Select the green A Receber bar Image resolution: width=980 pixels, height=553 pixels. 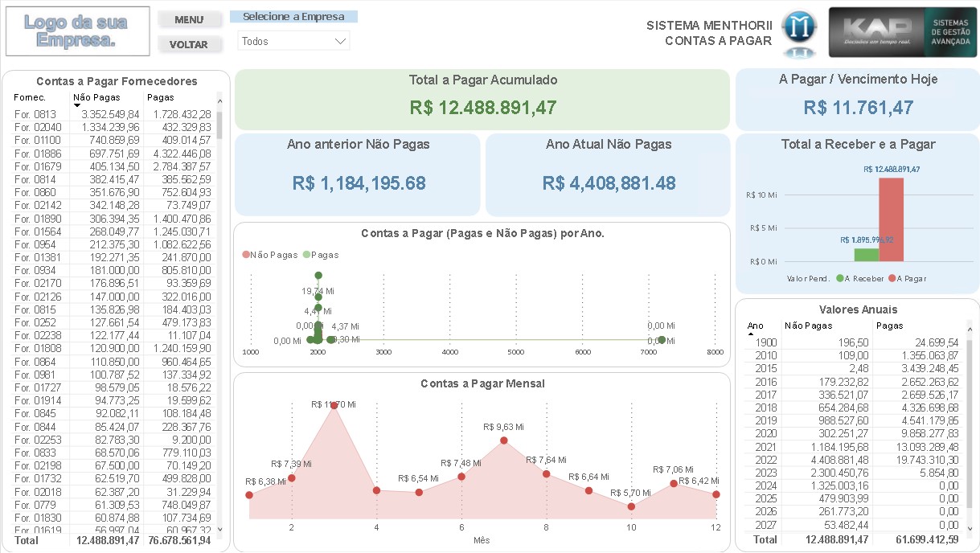coord(867,255)
